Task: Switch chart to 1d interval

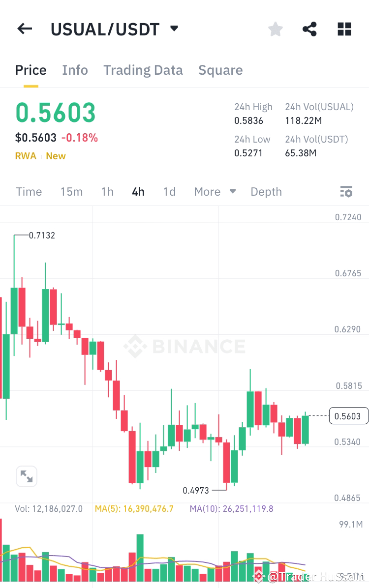Action: pyautogui.click(x=169, y=191)
